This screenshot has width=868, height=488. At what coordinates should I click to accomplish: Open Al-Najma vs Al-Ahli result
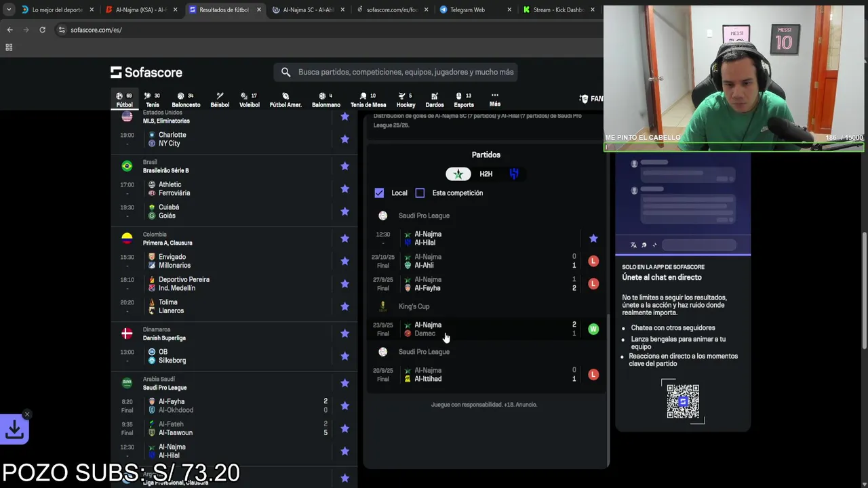[486, 261]
